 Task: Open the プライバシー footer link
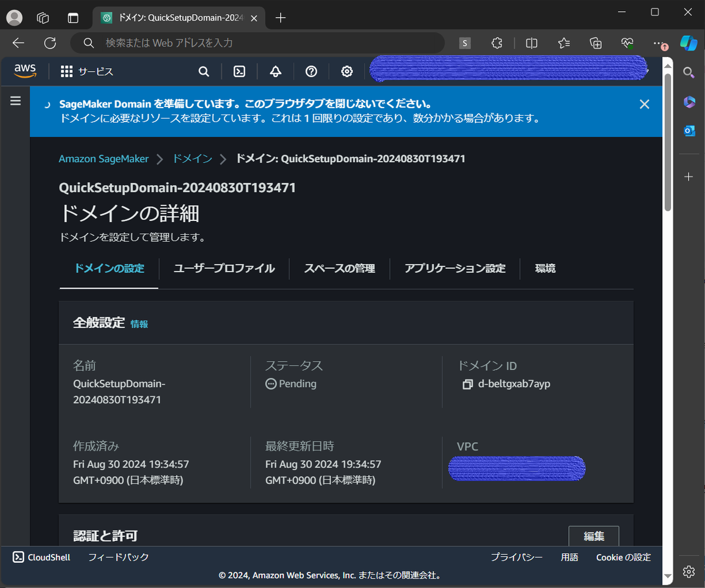coord(516,557)
